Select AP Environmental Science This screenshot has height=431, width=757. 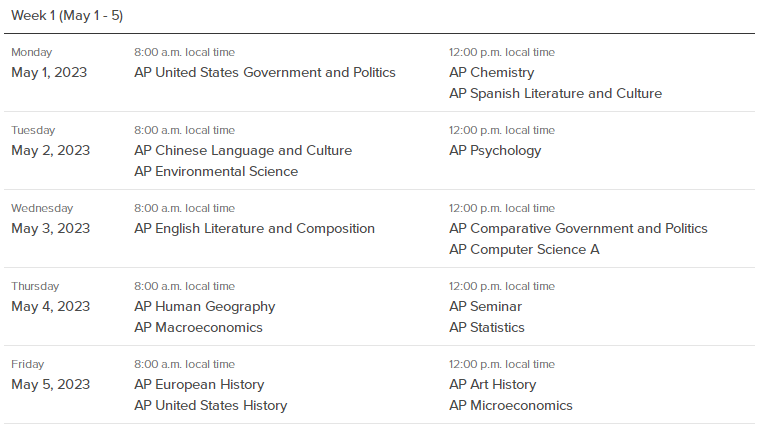216,171
